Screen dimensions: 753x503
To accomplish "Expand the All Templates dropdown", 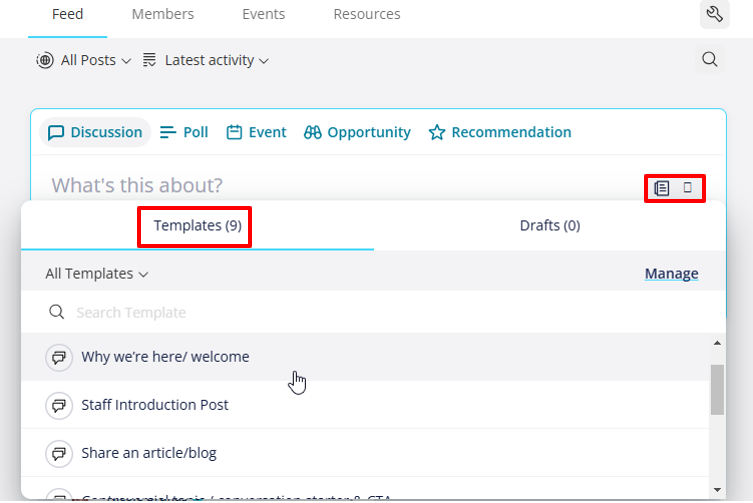I will pyautogui.click(x=97, y=274).
